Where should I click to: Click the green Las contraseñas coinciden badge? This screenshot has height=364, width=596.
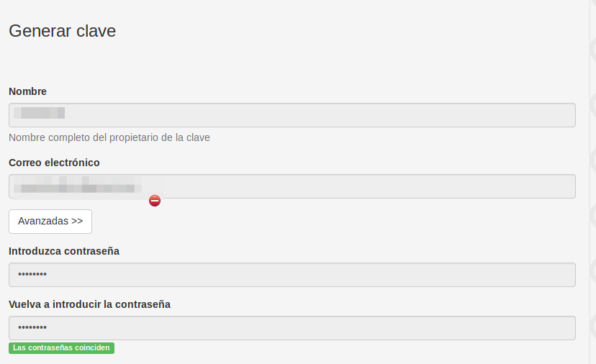coord(62,348)
